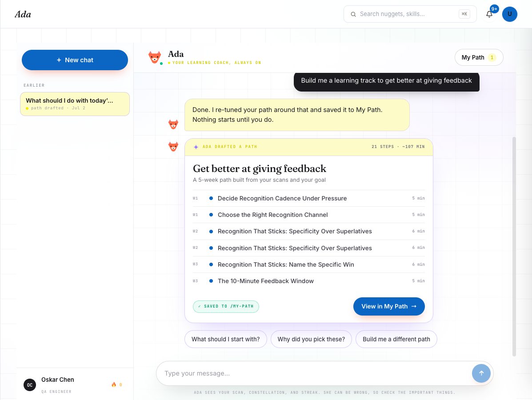Click the Get better at giving feedback title
Viewport: 532px width, 400px height.
(x=260, y=168)
